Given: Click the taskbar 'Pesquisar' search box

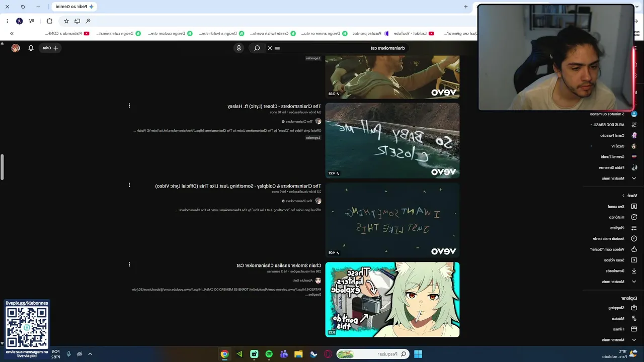Looking at the screenshot, I should coord(373,354).
